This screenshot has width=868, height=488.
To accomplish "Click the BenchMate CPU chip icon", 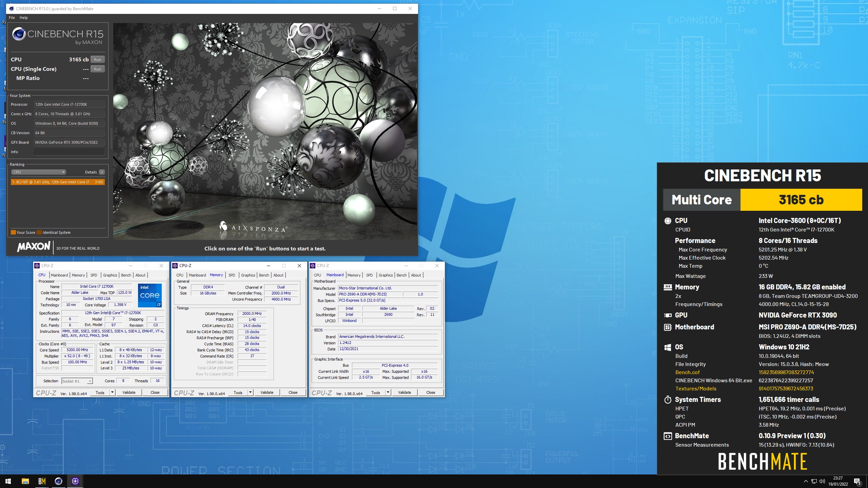I will (668, 221).
